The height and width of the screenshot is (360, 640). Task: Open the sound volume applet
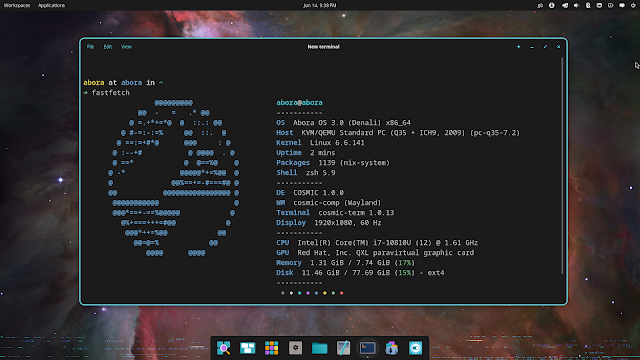[576, 5]
